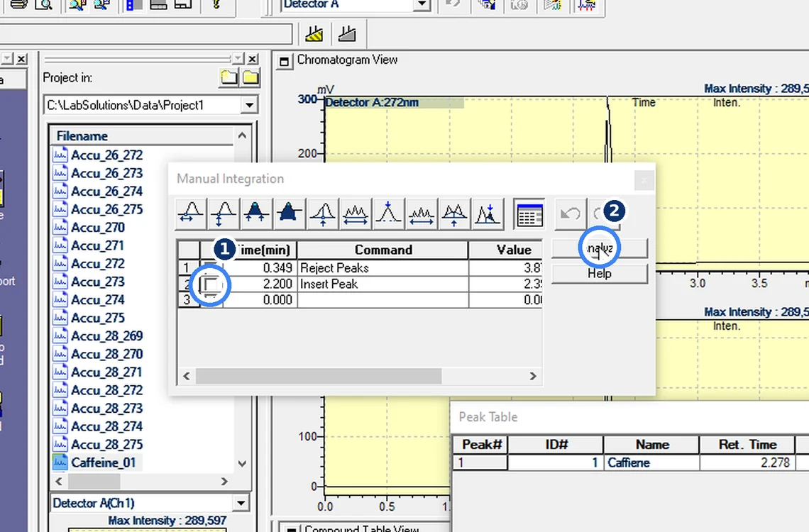The image size is (809, 532).
Task: Close the project file browser panel
Action: (253, 59)
